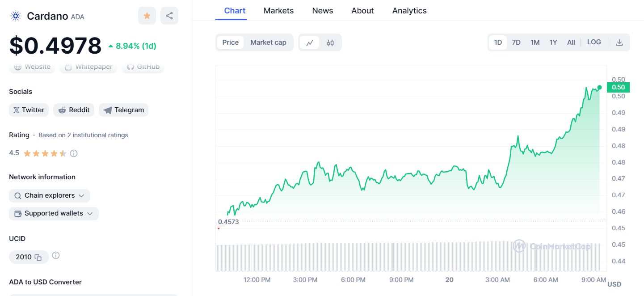Click the ADA to USD Converter heading
The height and width of the screenshot is (296, 644).
click(46, 282)
